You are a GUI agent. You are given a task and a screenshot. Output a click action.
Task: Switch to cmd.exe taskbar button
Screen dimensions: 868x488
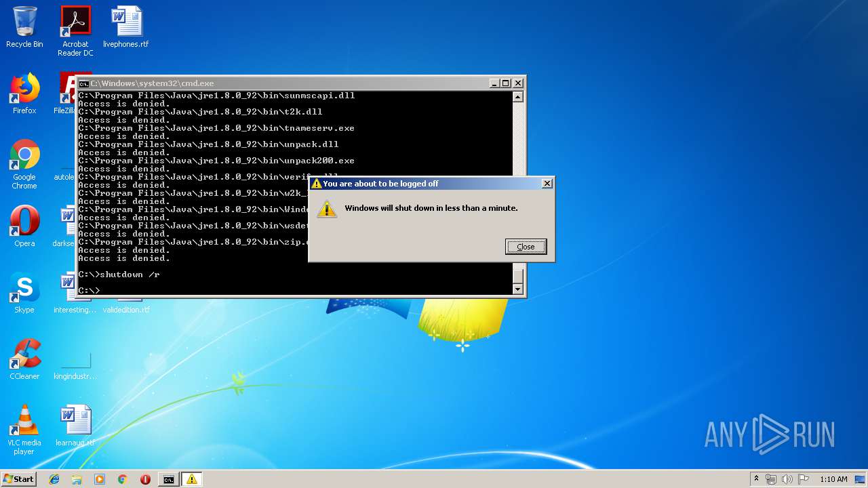pos(168,479)
